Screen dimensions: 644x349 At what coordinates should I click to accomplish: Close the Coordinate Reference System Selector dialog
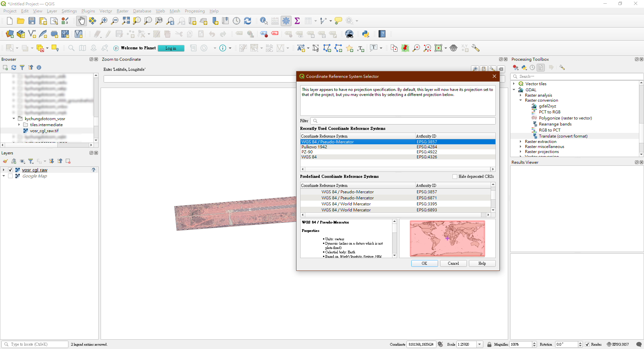494,76
